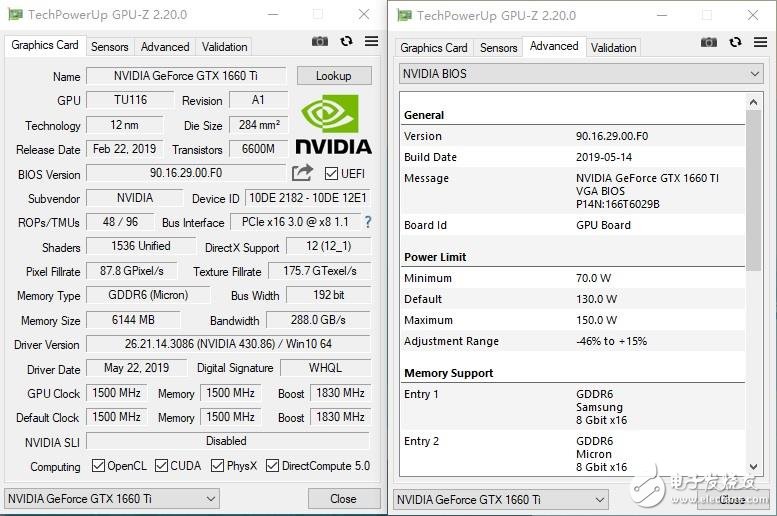
Task: Click BIOS Version field 90.16.29.00.F0
Action: [186, 173]
